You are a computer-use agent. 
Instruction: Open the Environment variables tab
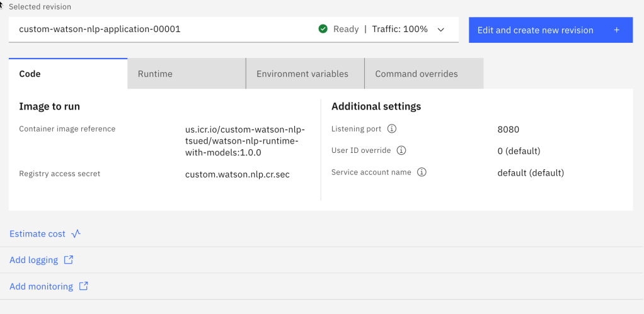click(305, 74)
